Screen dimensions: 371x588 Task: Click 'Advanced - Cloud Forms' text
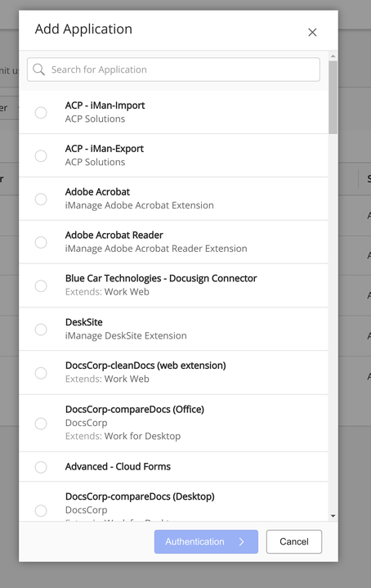(118, 466)
